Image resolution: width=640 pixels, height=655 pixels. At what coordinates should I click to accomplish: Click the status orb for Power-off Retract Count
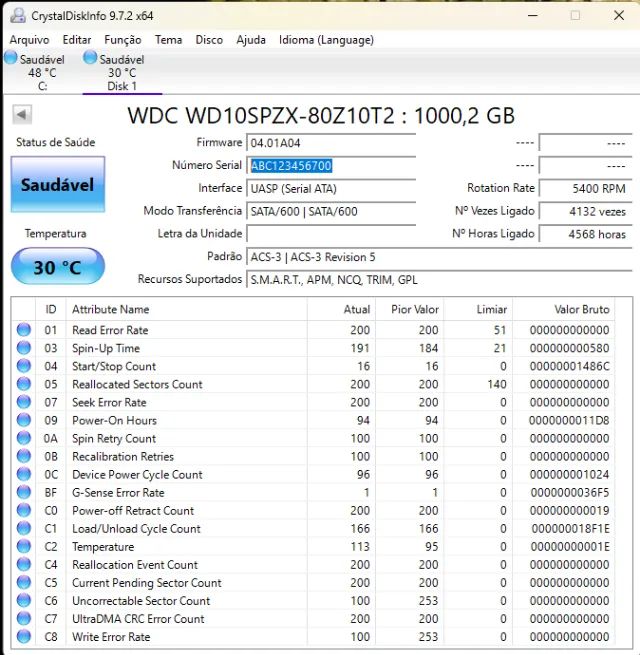point(24,510)
